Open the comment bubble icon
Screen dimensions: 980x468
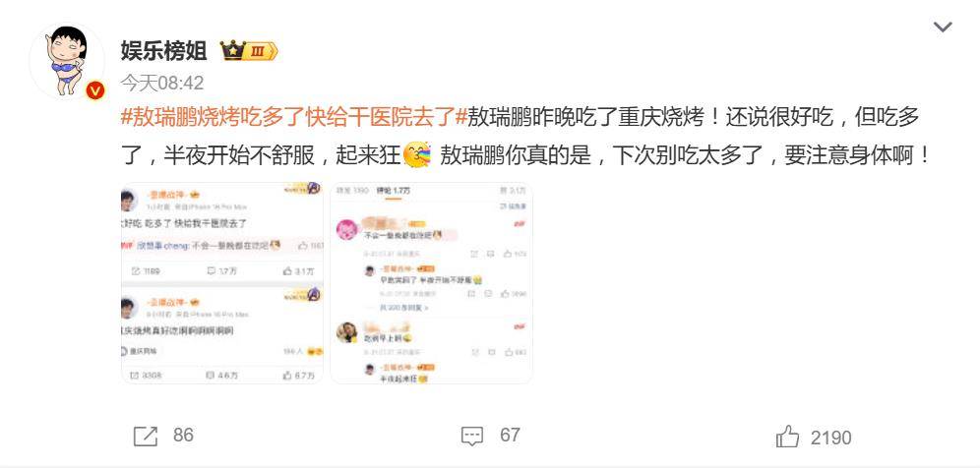coord(472,436)
